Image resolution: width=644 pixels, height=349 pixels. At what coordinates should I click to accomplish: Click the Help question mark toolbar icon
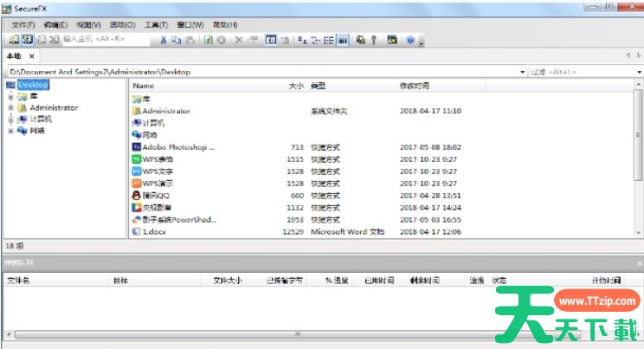tap(409, 40)
